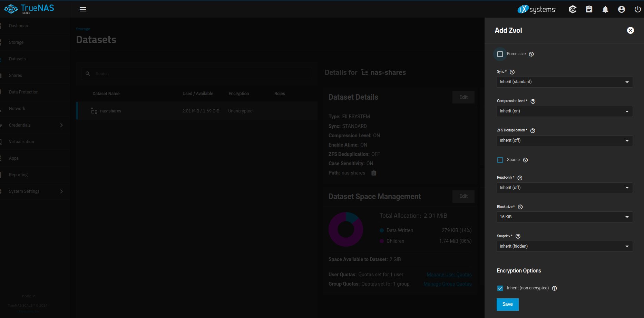
Task: Uncheck Inherit (non-encrypted) encryption option
Action: pos(500,288)
